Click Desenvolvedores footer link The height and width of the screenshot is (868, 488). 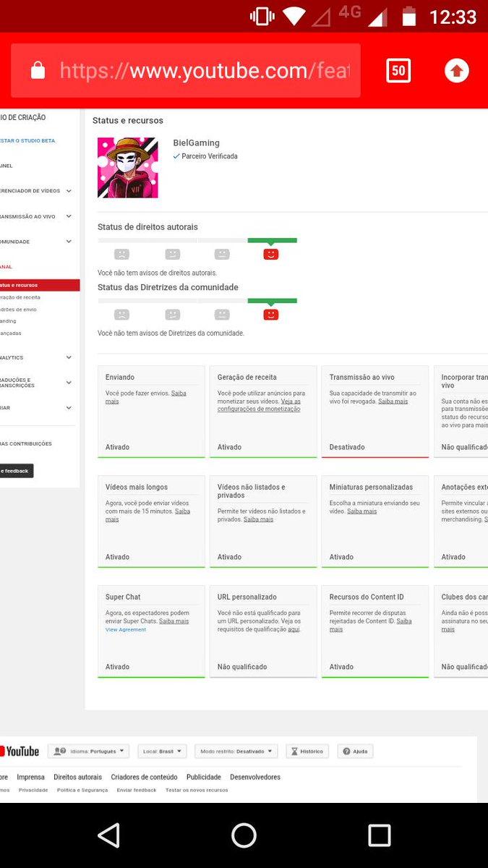[255, 777]
